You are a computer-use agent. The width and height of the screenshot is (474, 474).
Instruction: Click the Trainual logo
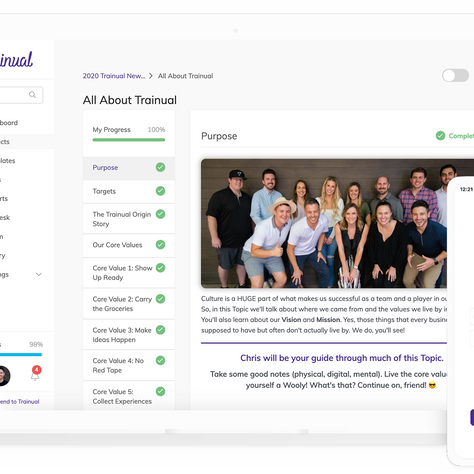(16, 60)
